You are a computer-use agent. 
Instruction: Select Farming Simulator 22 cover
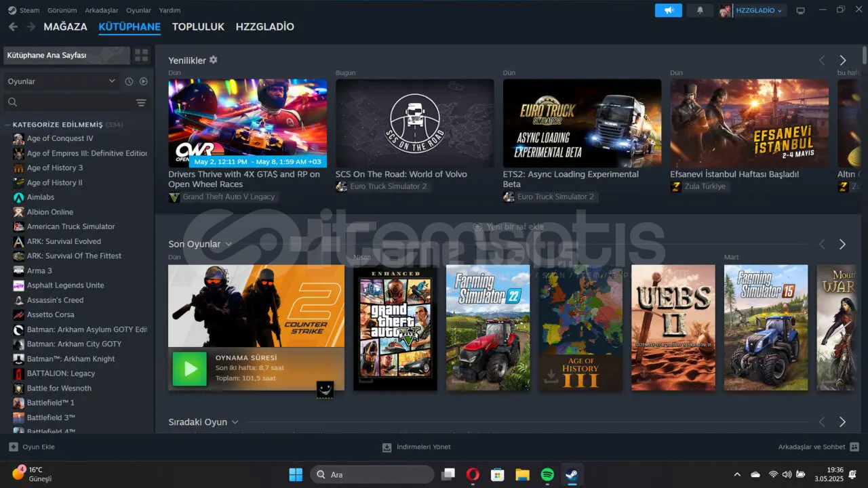(488, 327)
